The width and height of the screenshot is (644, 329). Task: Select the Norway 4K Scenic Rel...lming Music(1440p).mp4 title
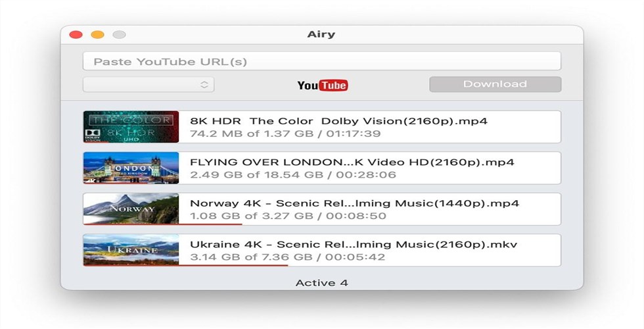pyautogui.click(x=354, y=203)
